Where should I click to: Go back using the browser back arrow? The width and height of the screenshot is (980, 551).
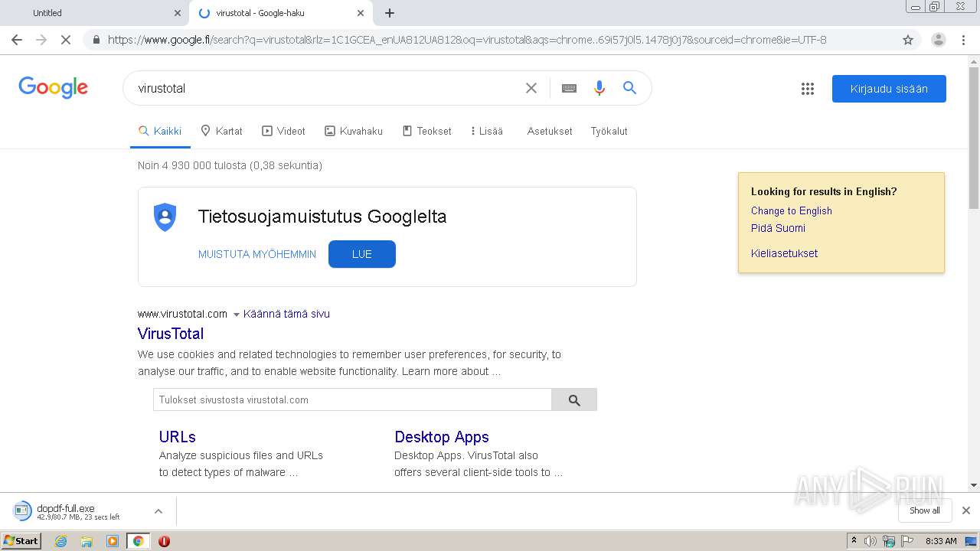click(17, 40)
